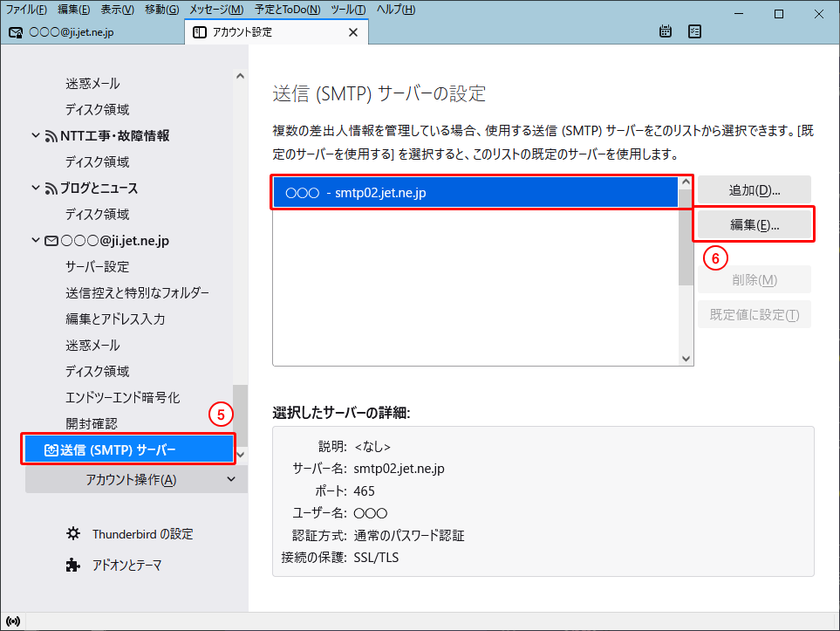Open the calendar icon in tab bar
The image size is (840, 631).
pyautogui.click(x=666, y=32)
